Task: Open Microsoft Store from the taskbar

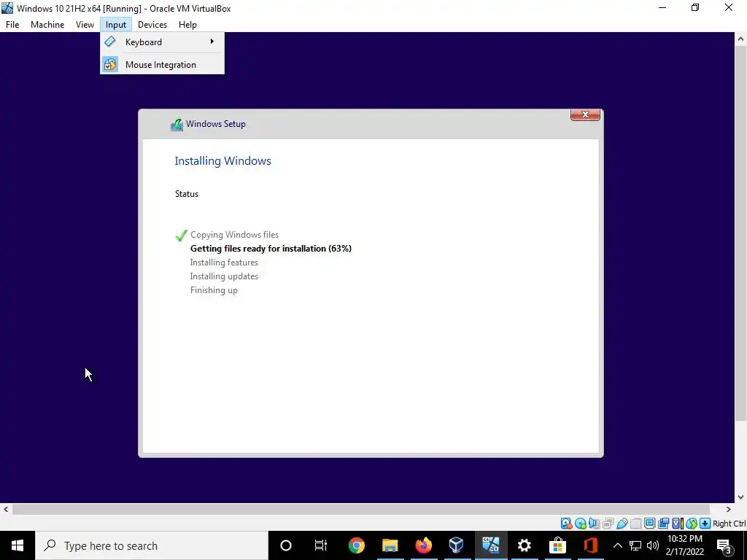Action: [x=557, y=545]
